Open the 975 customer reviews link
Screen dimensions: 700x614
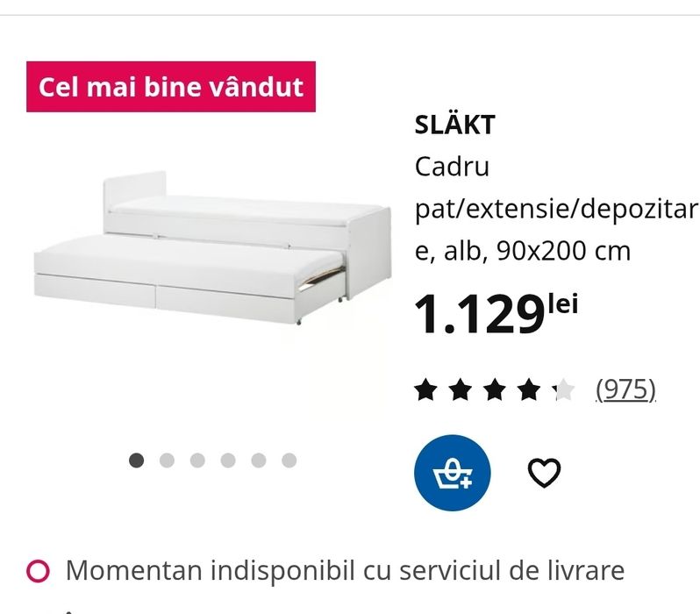coord(626,389)
